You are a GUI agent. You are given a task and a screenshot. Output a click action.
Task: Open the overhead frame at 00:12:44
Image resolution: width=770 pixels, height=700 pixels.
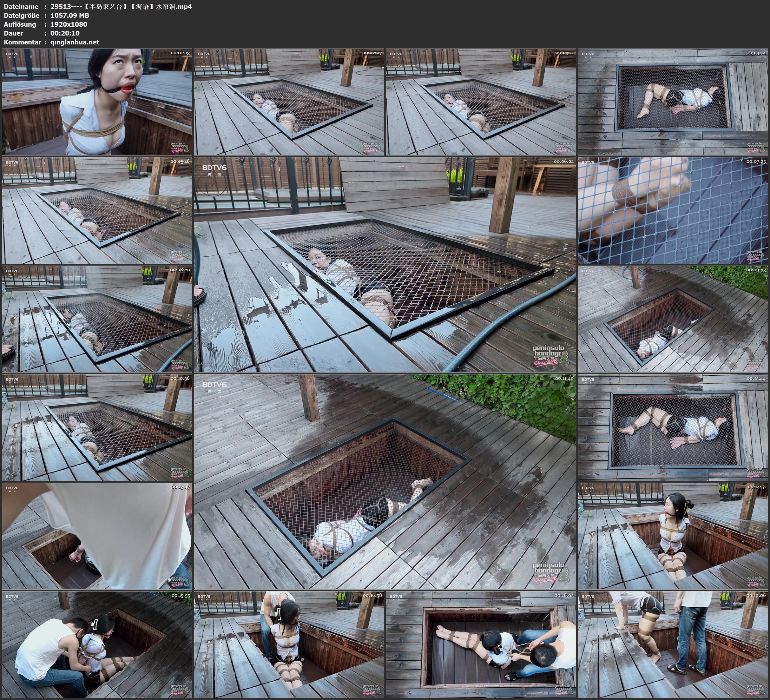(673, 427)
